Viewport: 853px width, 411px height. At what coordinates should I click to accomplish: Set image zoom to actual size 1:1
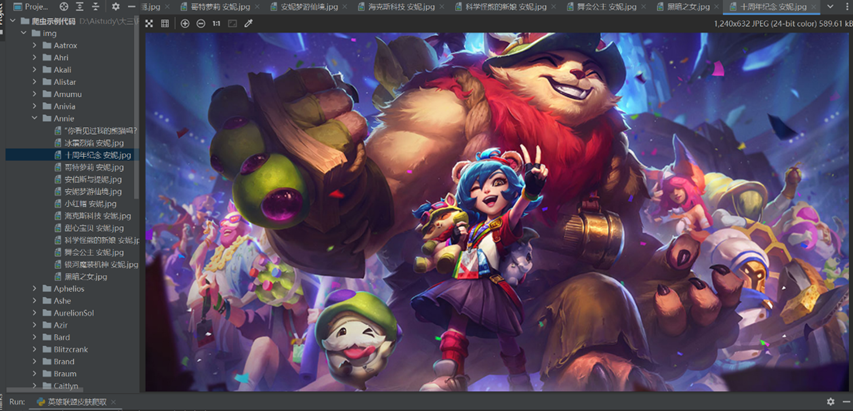[x=217, y=24]
